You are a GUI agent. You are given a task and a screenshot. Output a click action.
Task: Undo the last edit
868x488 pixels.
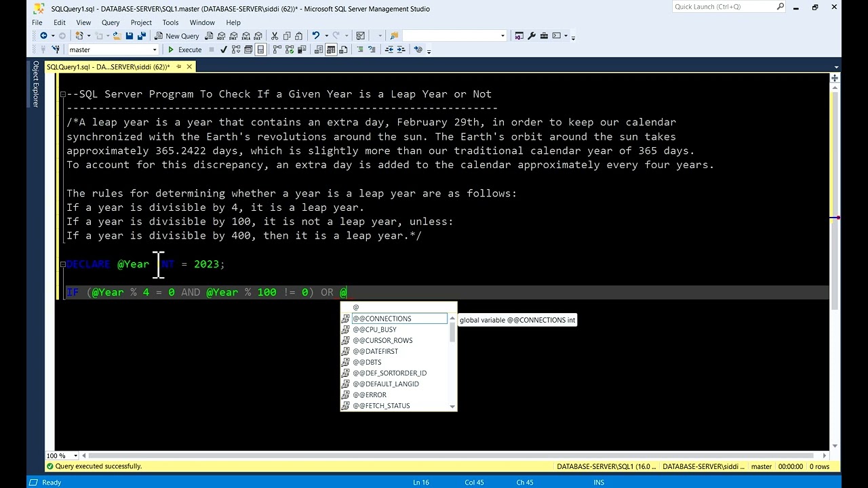316,35
